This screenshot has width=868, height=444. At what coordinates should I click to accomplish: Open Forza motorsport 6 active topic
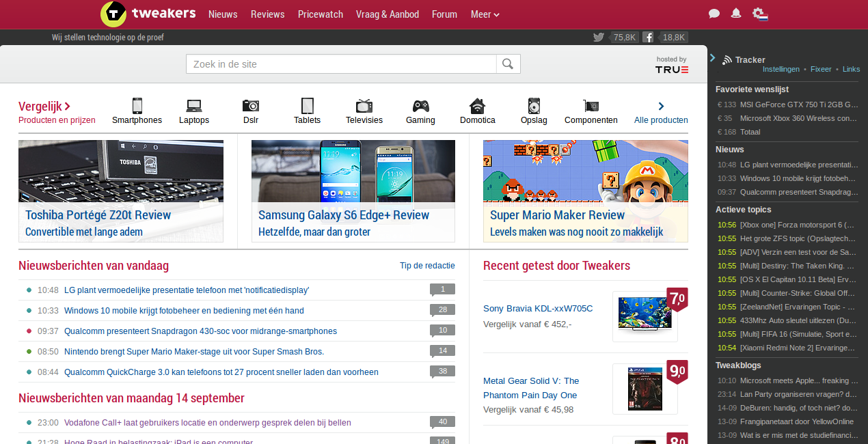pos(798,225)
